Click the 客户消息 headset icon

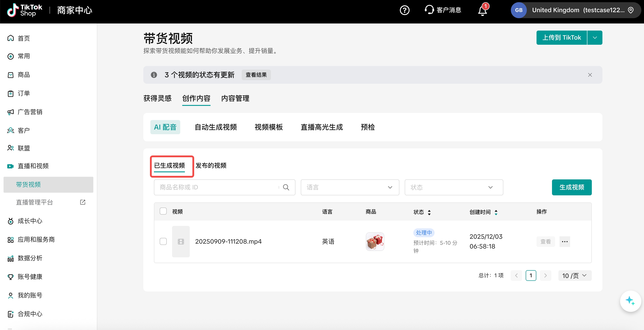[429, 10]
